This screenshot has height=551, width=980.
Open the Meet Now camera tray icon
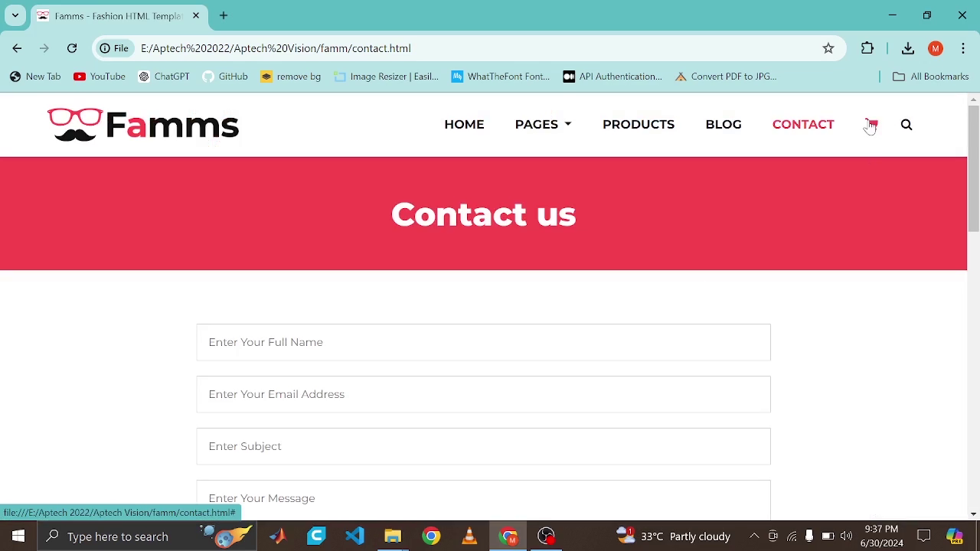[x=773, y=536]
